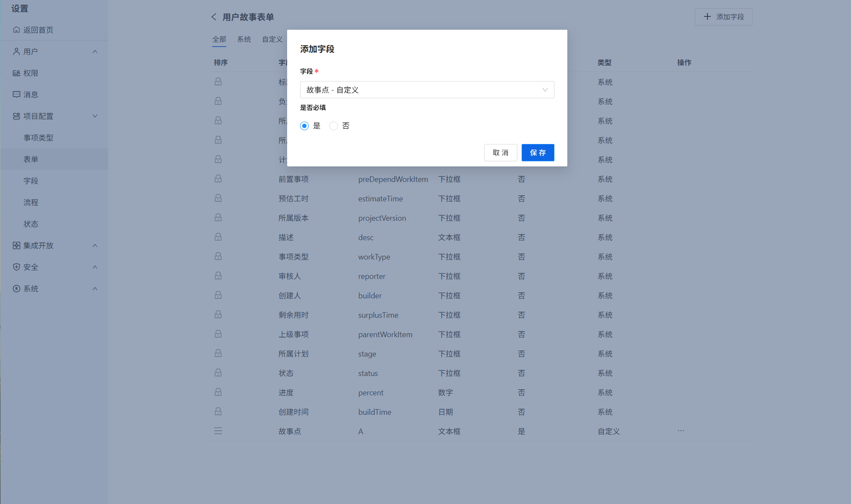851x504 pixels.
Task: Click the 取消 button
Action: [501, 153]
